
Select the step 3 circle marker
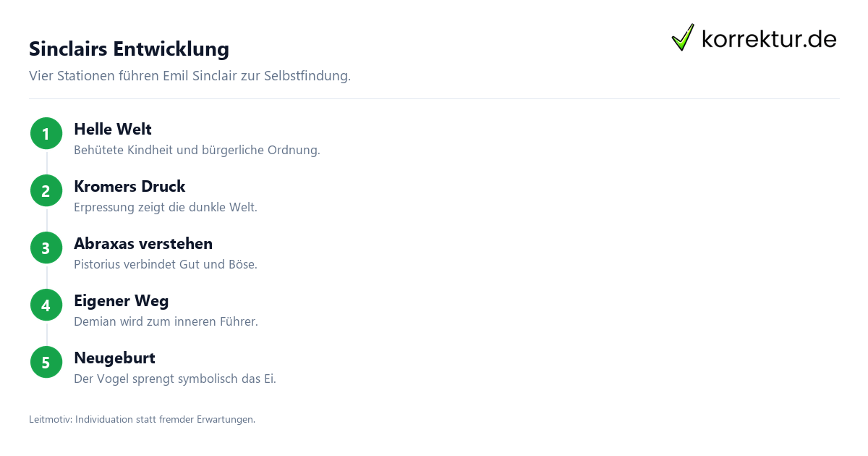[x=46, y=248]
